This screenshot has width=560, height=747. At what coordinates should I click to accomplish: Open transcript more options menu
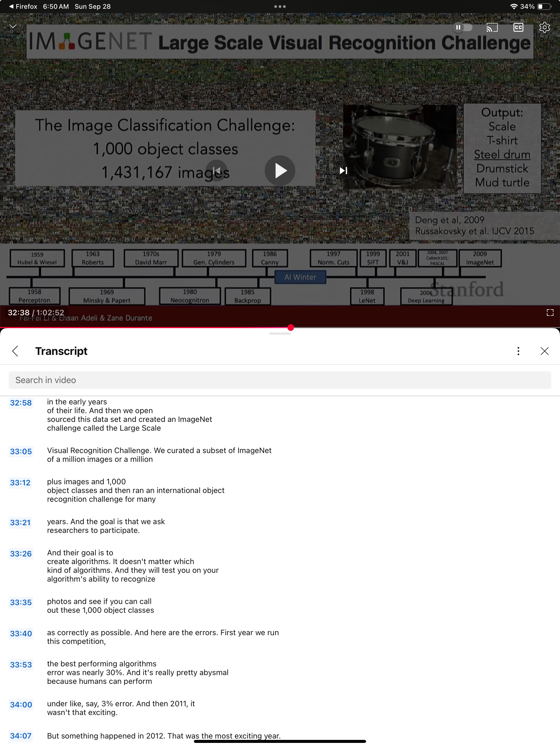coord(518,351)
